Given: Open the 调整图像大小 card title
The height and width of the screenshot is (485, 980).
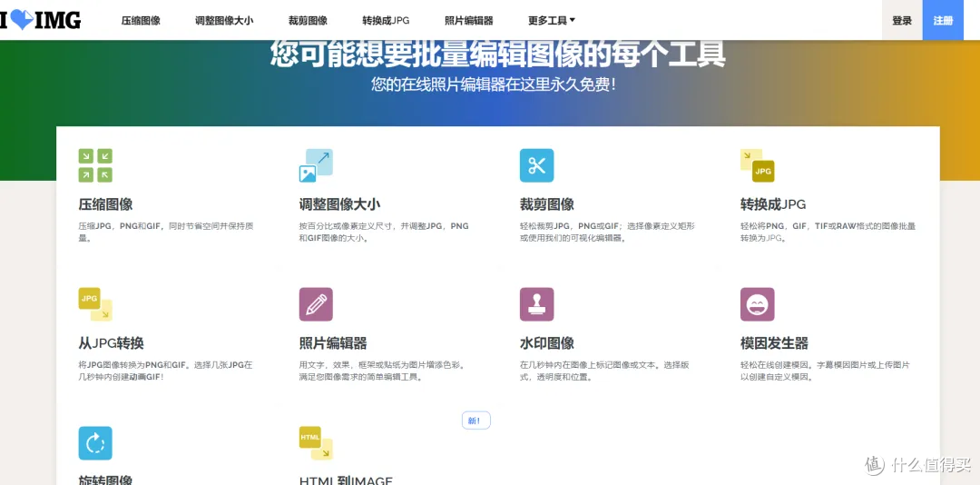Looking at the screenshot, I should [339, 204].
